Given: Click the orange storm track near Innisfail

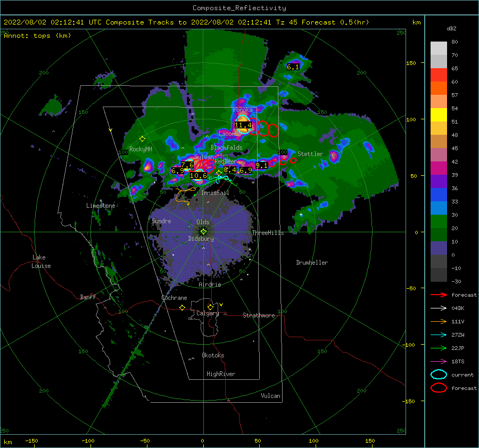Looking at the screenshot, I should click(x=185, y=196).
